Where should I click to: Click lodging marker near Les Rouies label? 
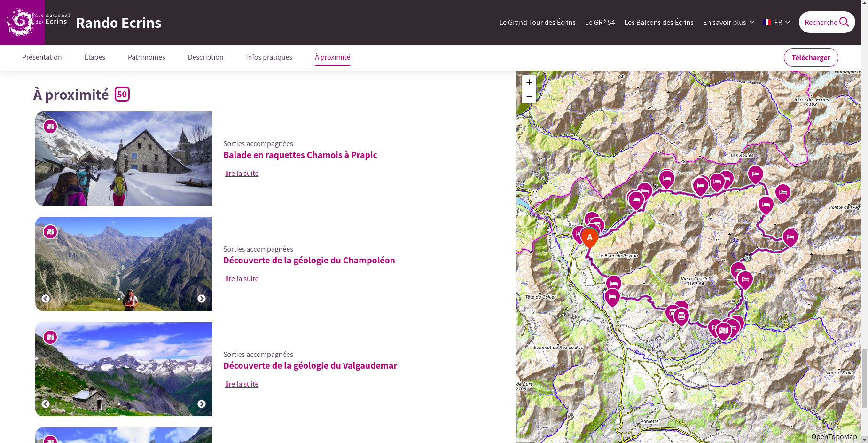point(756,175)
